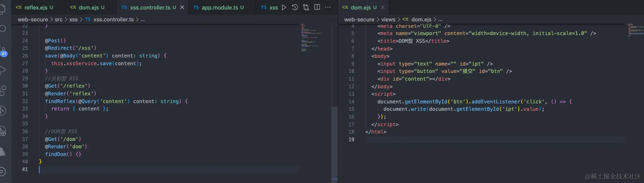Image resolution: width=644 pixels, height=183 pixels.
Task: Open the timeline history clock icon
Action: coord(295,7)
